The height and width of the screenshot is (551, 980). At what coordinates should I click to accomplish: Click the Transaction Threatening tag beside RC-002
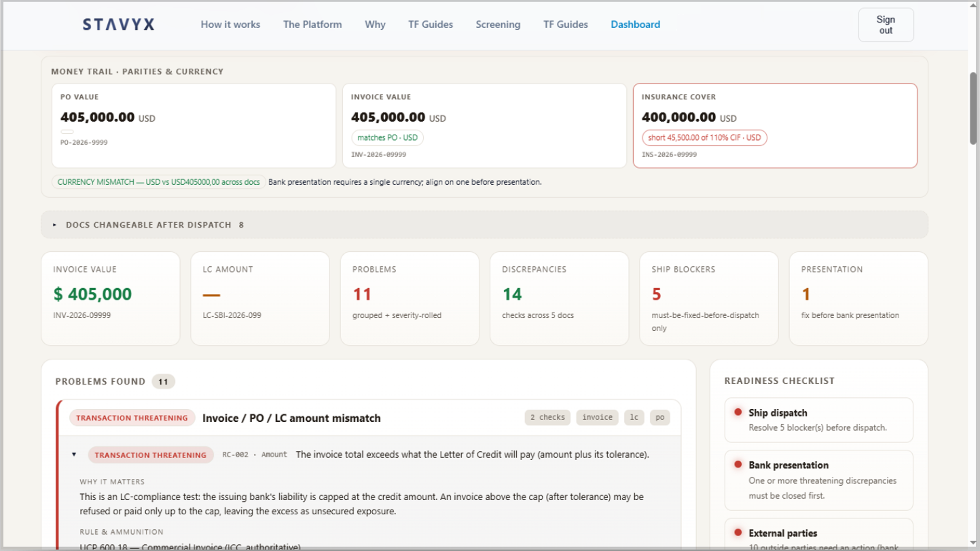click(x=150, y=455)
